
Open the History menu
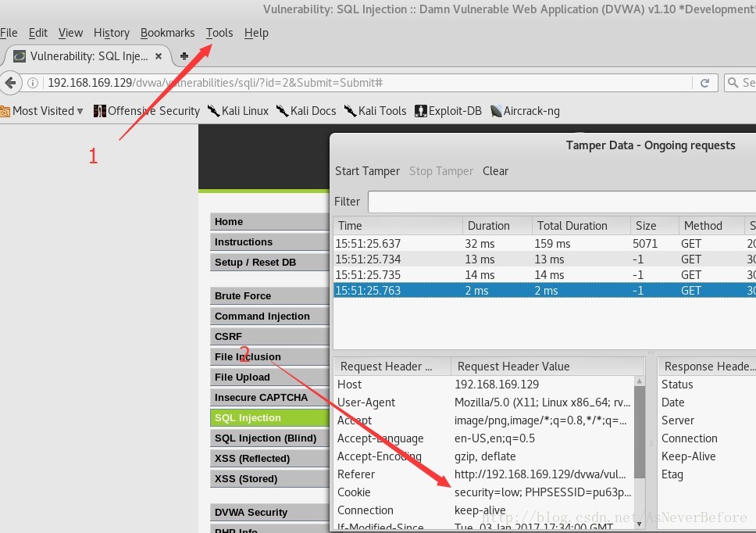click(x=112, y=33)
